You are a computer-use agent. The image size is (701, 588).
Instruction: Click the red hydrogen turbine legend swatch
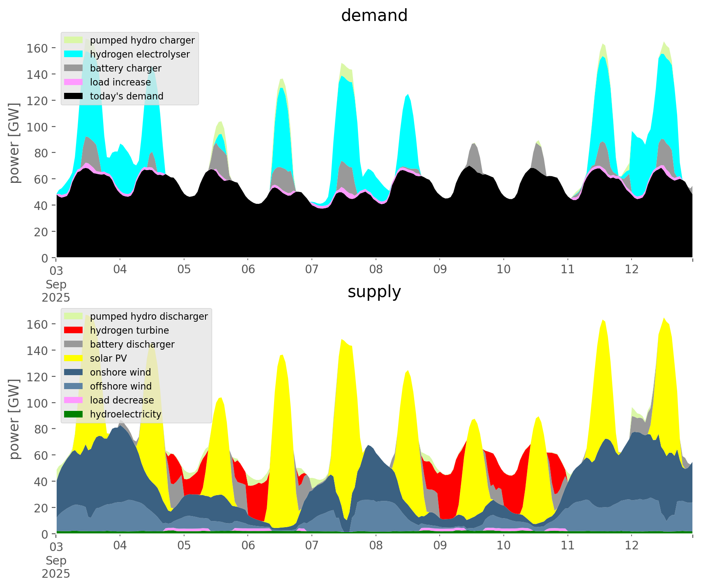coord(74,330)
